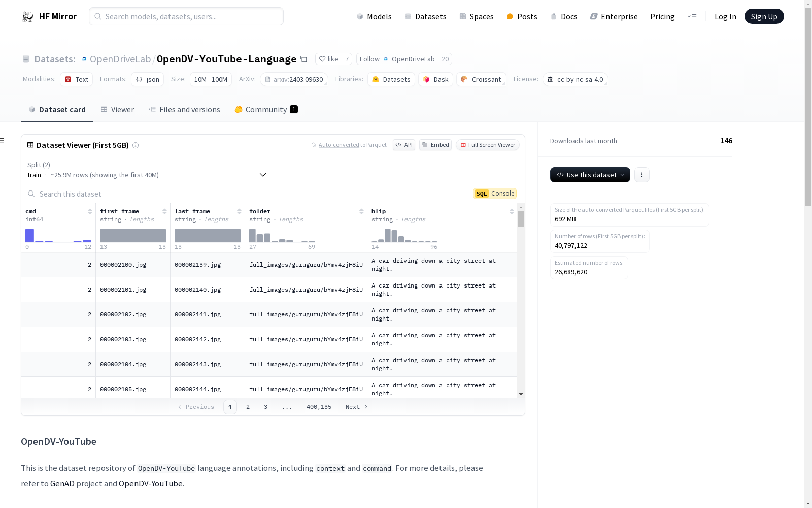
Task: Open the Files and versions tab
Action: click(x=184, y=110)
